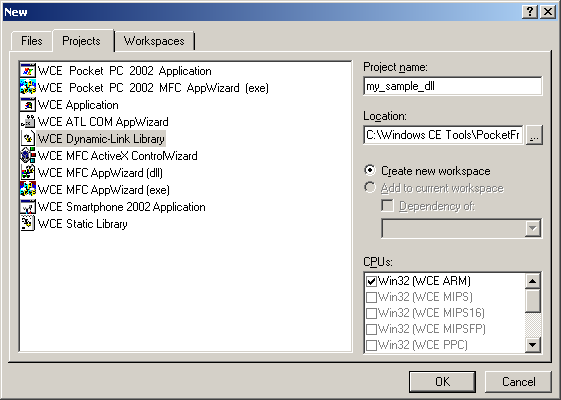Viewport: 561px width, 400px height.
Task: Select "WCE MFC AppWizard (dll)" label
Action: point(100,173)
